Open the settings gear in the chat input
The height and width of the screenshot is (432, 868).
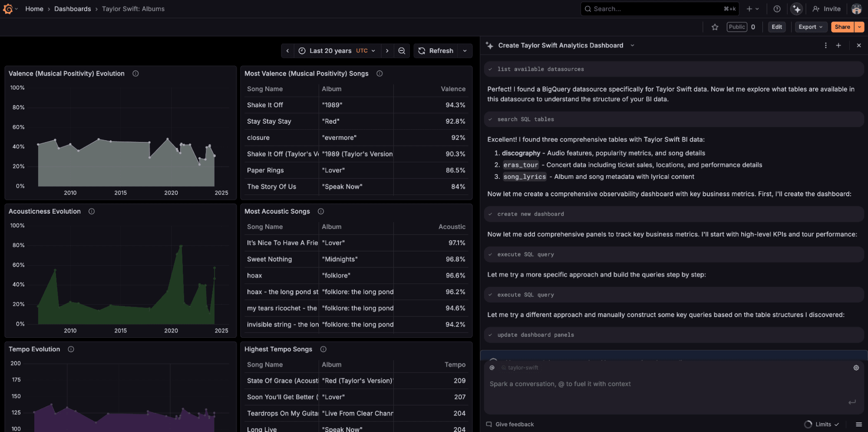856,368
